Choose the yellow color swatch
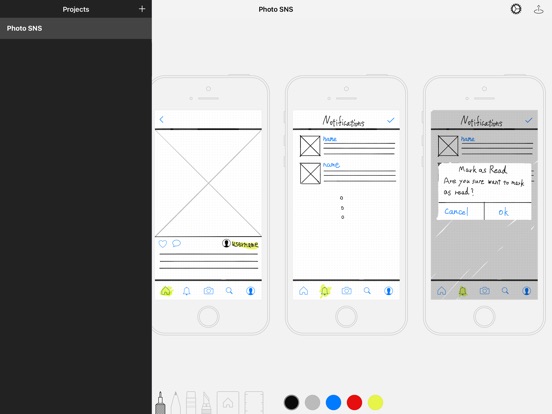The height and width of the screenshot is (414, 552). (375, 402)
